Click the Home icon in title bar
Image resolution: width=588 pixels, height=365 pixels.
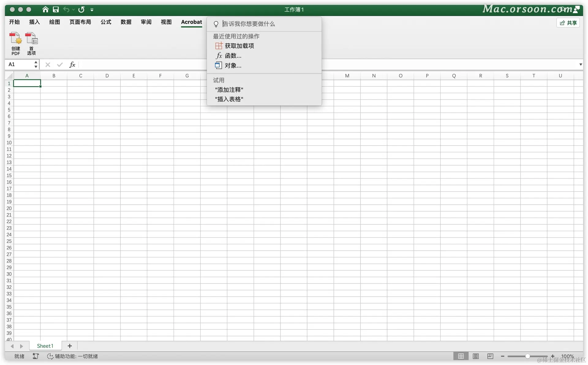45,10
